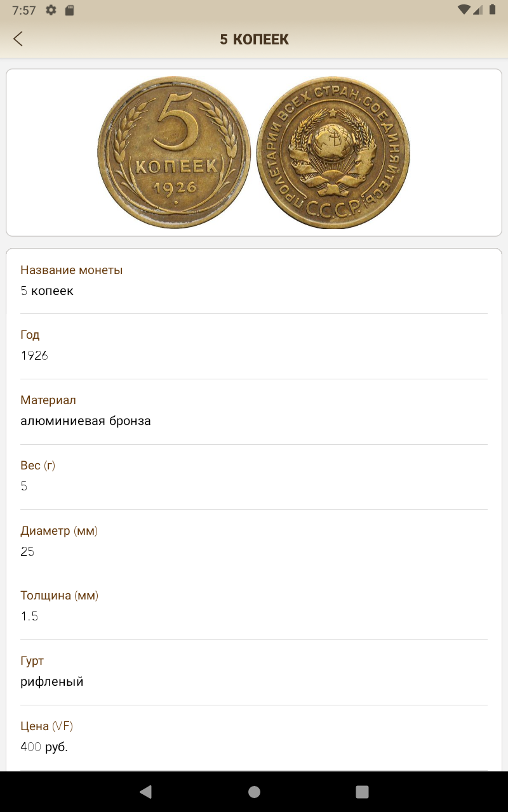Tap Android home circle button
508x812 pixels.
(x=254, y=792)
